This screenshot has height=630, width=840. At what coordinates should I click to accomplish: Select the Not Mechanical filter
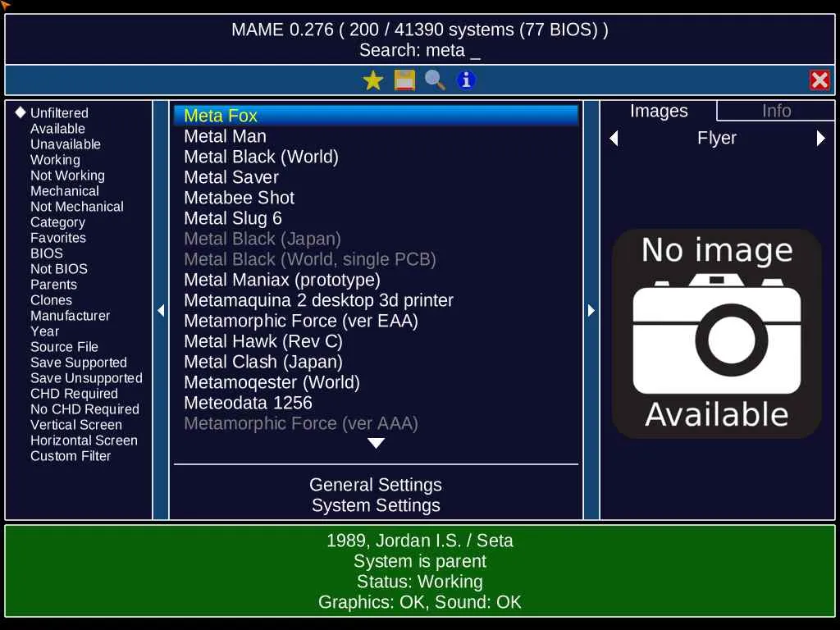click(x=76, y=206)
